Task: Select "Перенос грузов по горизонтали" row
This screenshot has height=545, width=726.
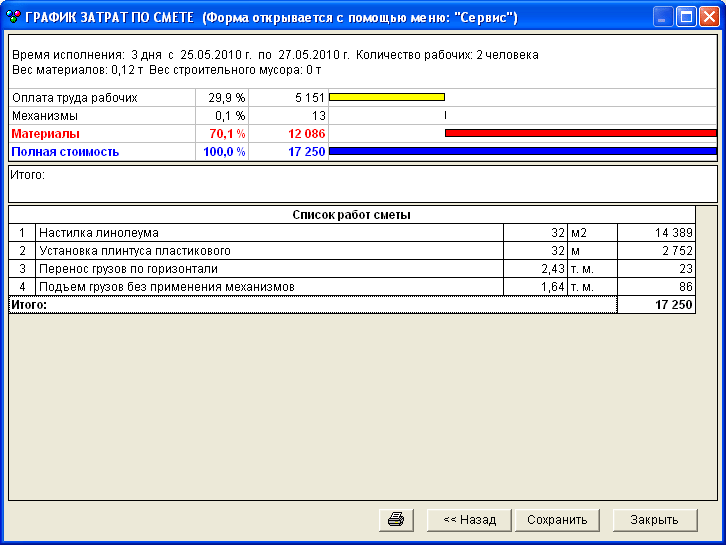Action: click(270, 269)
